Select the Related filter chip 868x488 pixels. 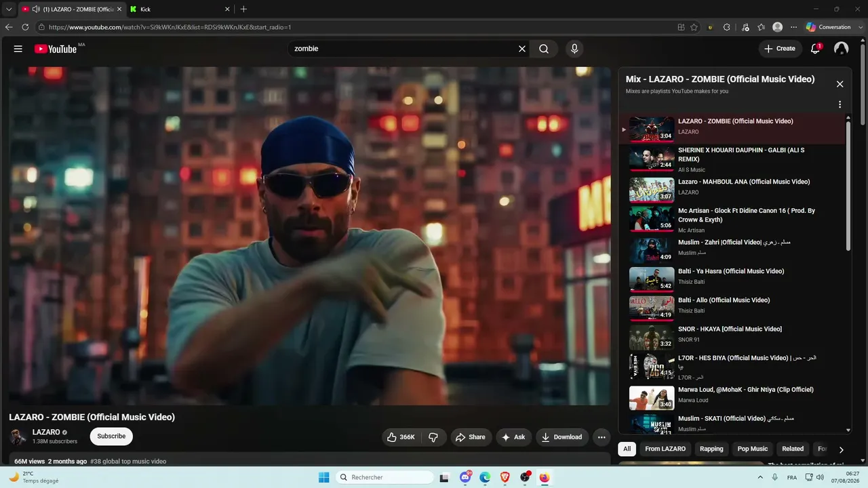pos(793,449)
